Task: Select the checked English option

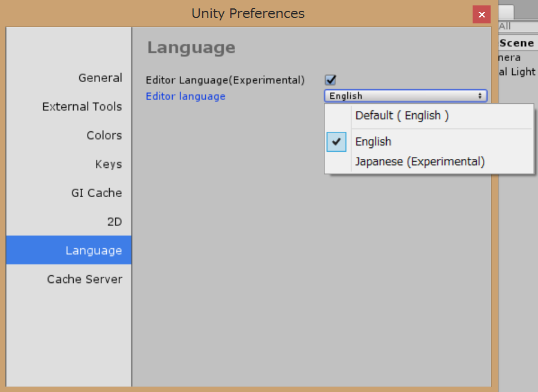Action: (x=429, y=141)
